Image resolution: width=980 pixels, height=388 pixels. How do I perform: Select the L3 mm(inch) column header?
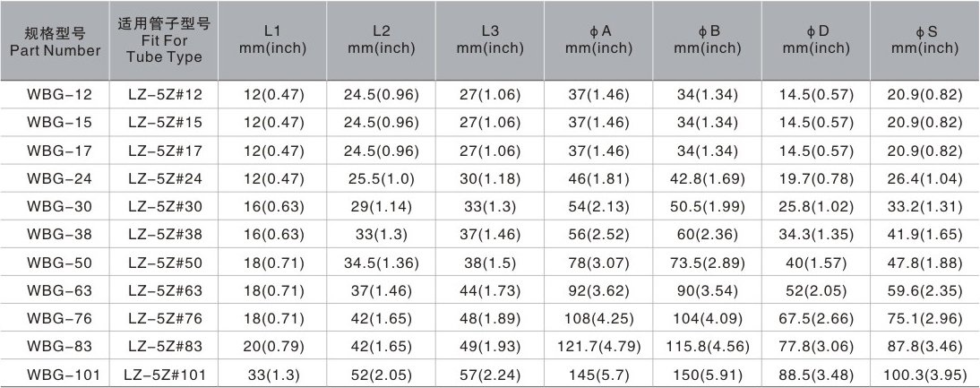coord(489,40)
